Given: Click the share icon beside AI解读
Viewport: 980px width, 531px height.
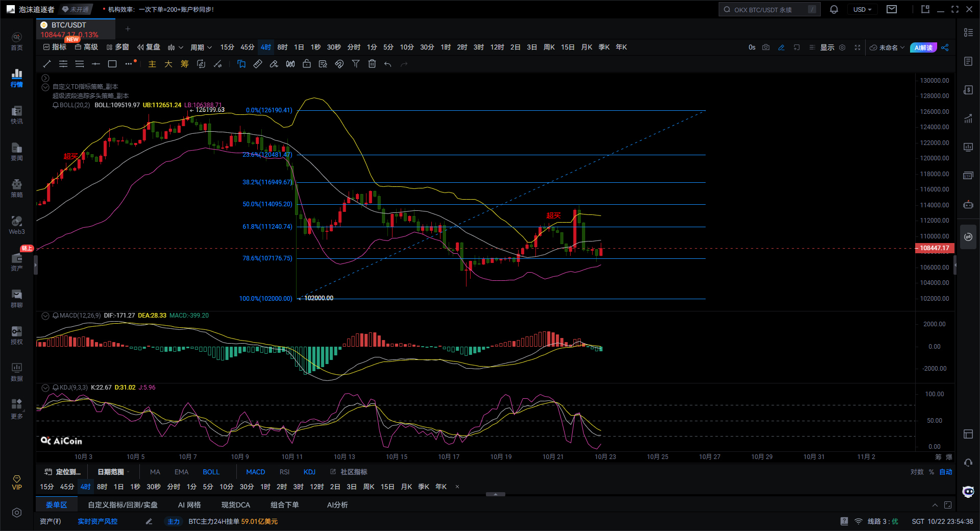Looking at the screenshot, I should [945, 47].
